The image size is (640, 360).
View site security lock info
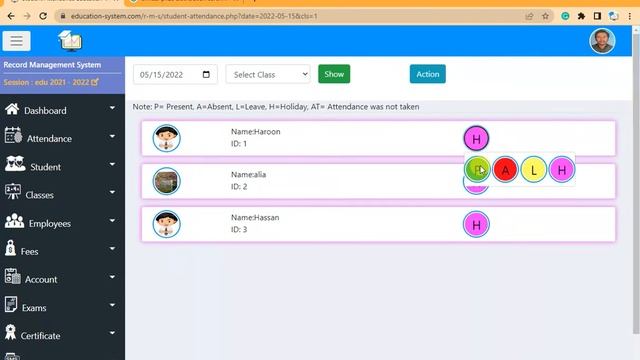click(x=63, y=16)
